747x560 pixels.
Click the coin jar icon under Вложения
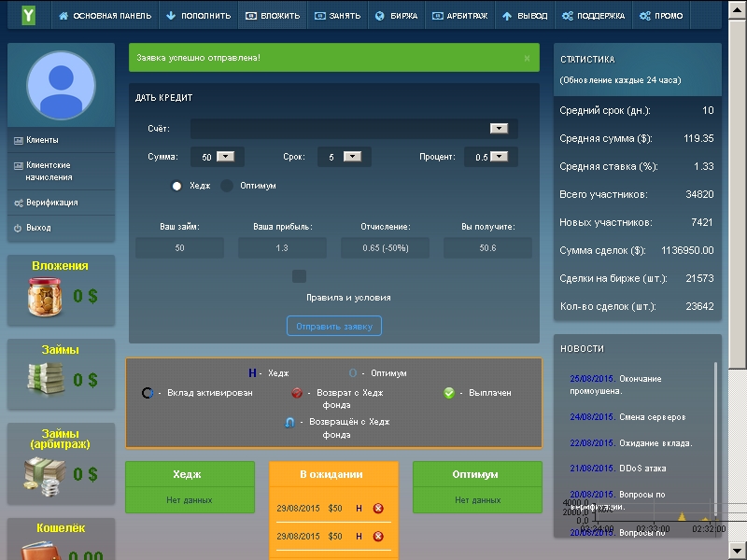45,297
